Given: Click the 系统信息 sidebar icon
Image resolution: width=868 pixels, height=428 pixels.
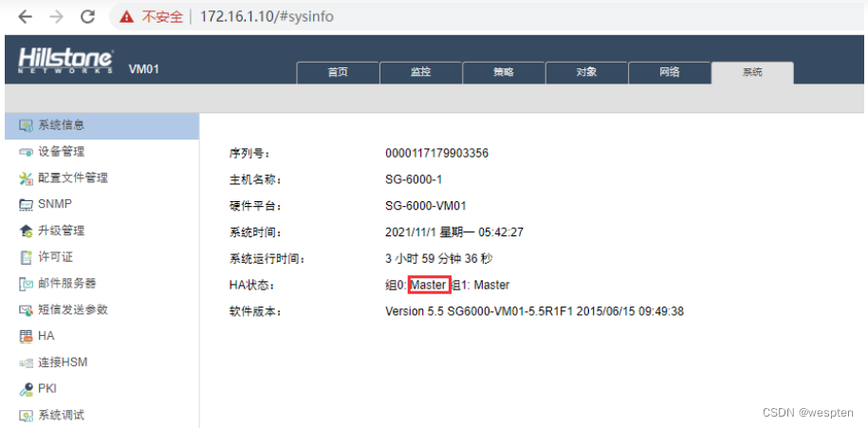Looking at the screenshot, I should [x=26, y=125].
